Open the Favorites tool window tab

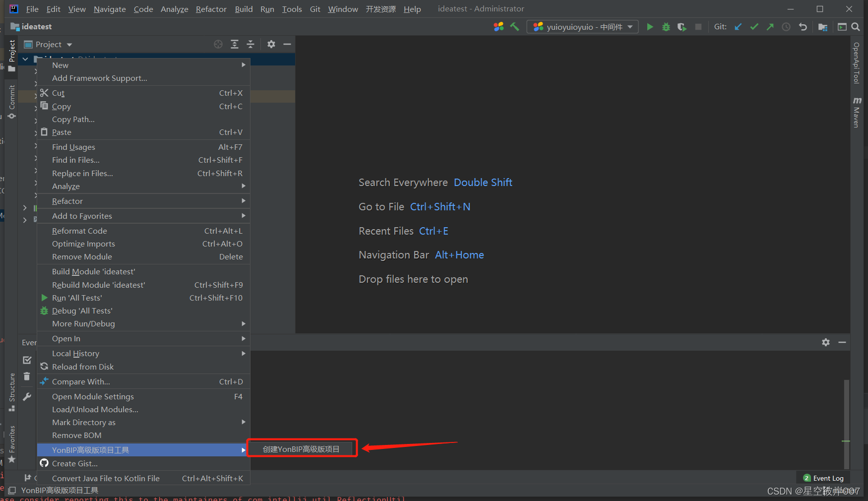click(12, 444)
